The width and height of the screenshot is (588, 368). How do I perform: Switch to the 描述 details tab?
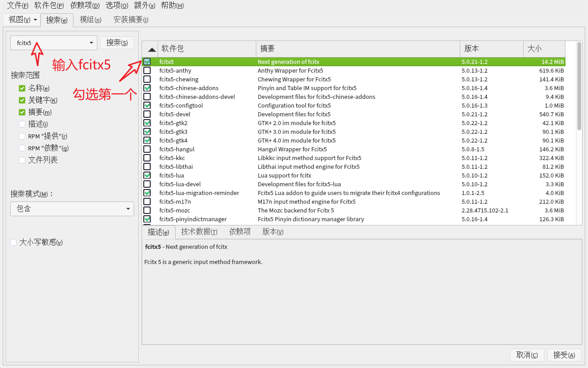pos(158,232)
